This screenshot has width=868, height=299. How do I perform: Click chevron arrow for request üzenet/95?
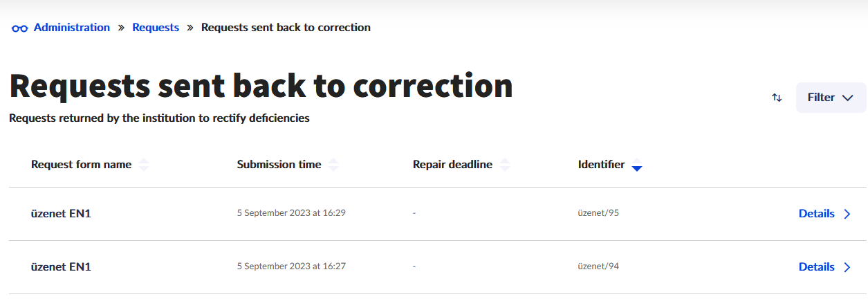coord(847,214)
